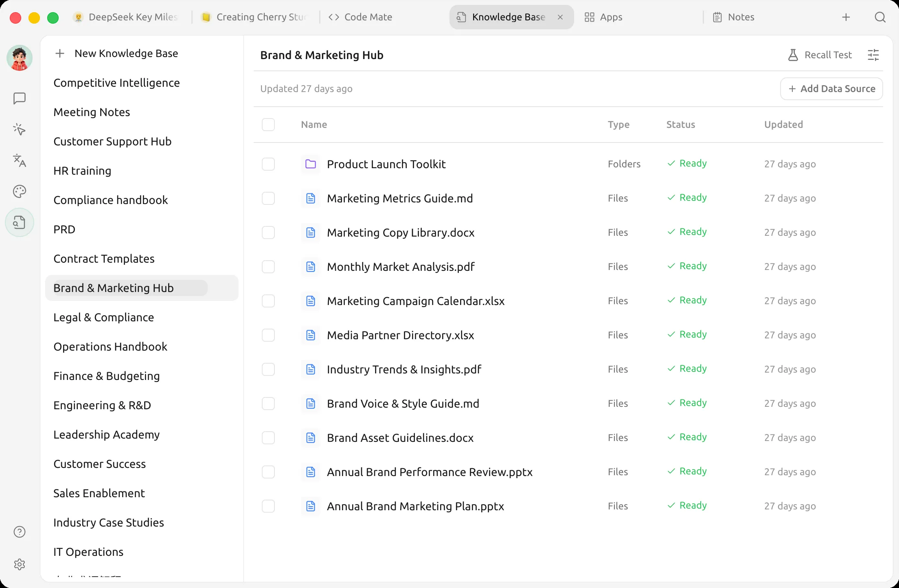Screen dimensions: 899x588
Task: Select Legal & Compliance in the list
Action: (x=142, y=317)
